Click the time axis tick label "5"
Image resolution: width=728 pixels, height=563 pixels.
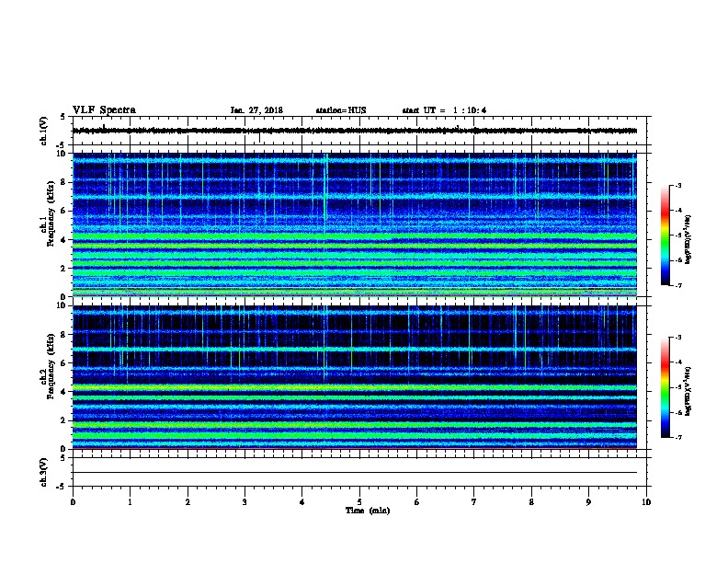[x=359, y=502]
